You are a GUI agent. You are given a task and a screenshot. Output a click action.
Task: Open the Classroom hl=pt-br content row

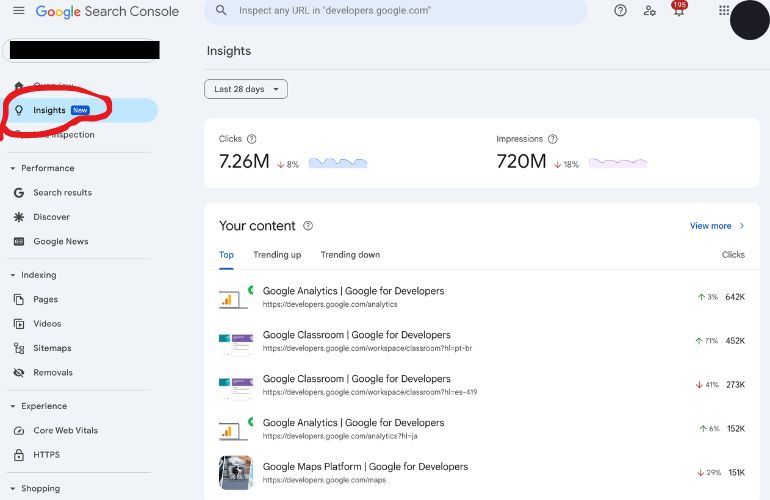tap(482, 341)
